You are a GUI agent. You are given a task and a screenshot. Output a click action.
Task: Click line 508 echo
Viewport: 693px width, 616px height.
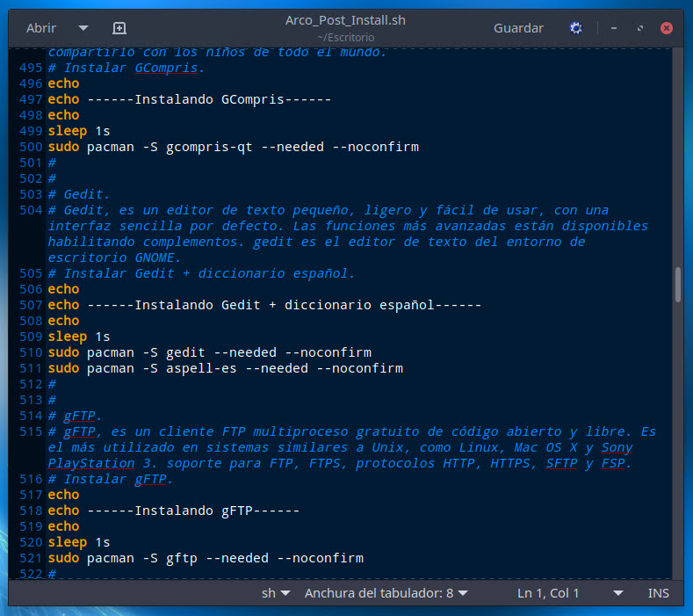click(63, 321)
